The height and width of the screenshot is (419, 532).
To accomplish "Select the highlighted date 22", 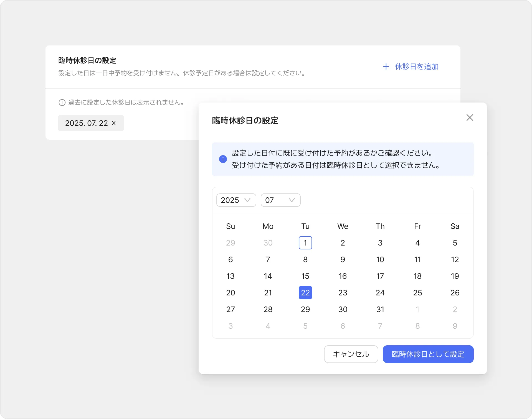I will 305,293.
